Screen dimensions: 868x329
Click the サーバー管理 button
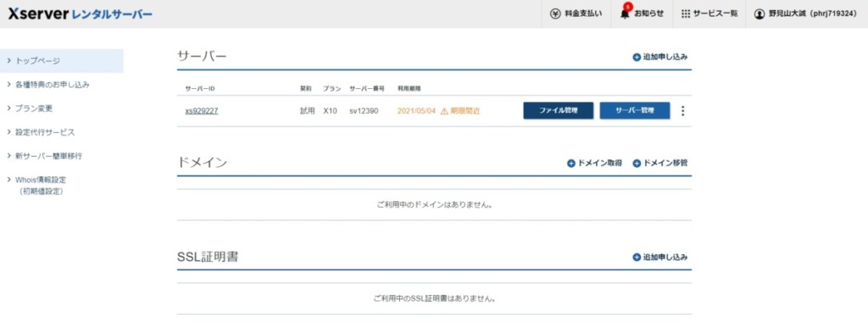point(634,111)
